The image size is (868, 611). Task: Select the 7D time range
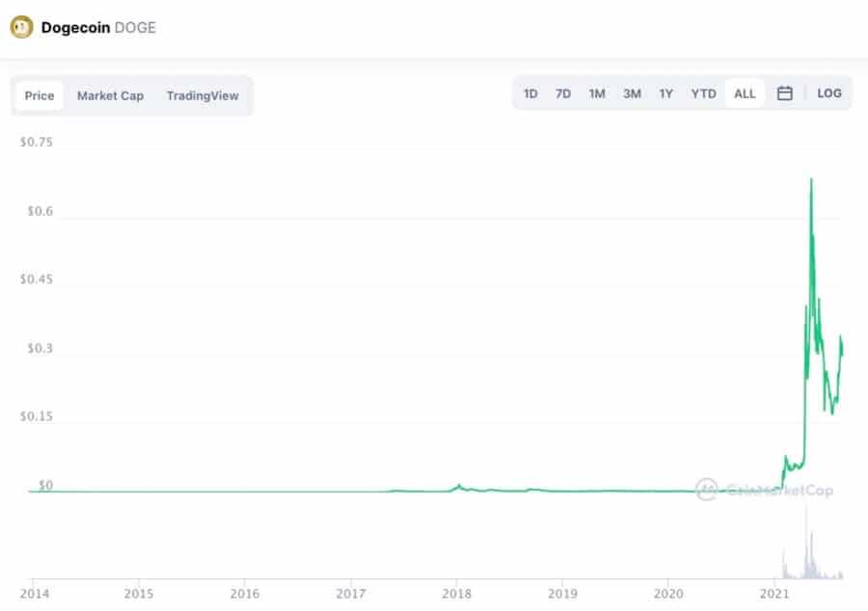coord(563,93)
